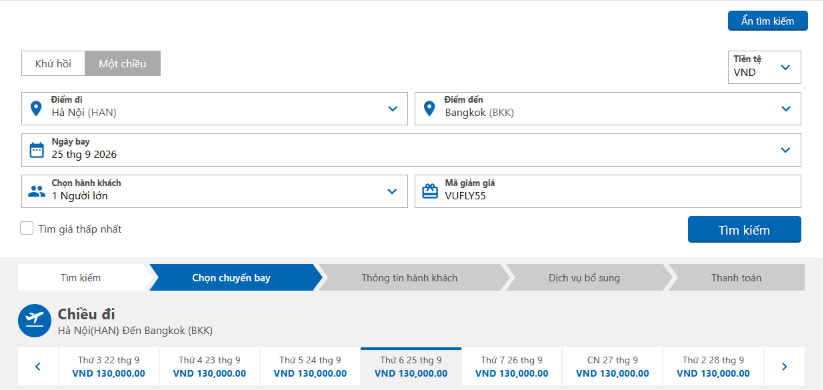Enable Tìm giá thấp nhất checkbox
Viewport: 823px width, 390px height.
[x=27, y=228]
